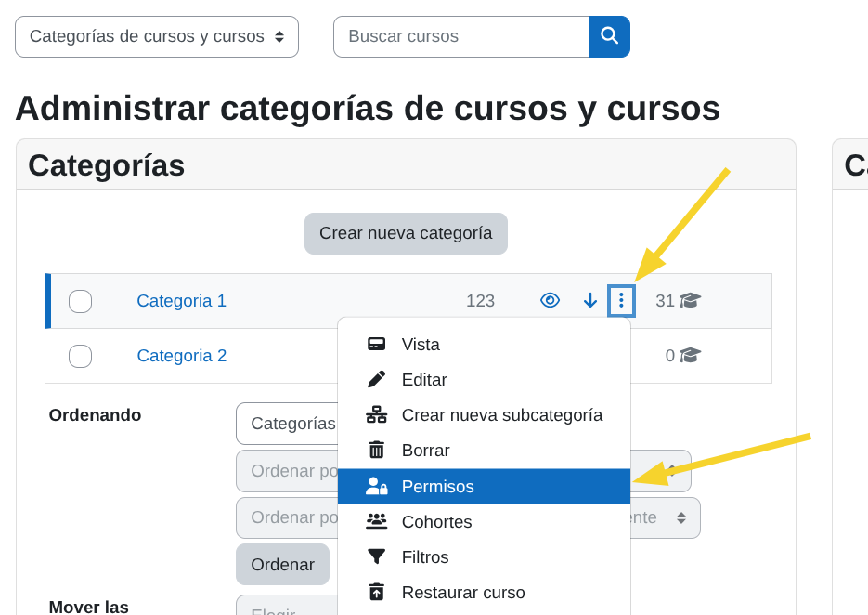The image size is (868, 615).
Task: Open the Categoria 2 link
Action: point(182,355)
